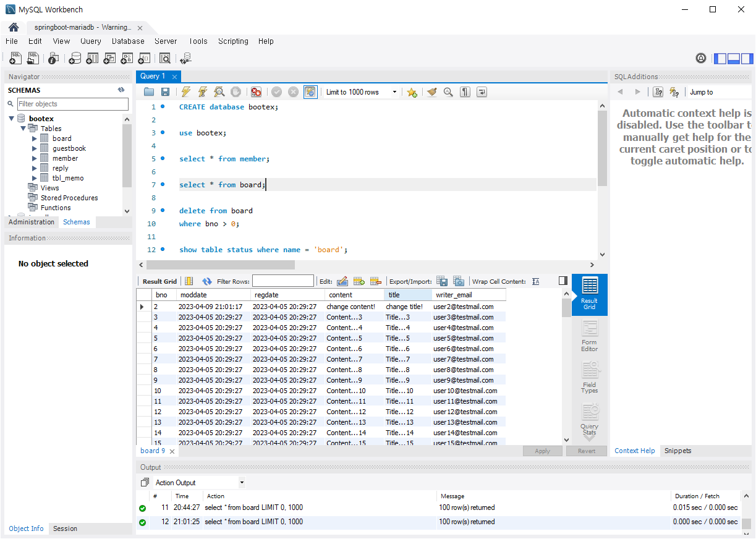Select the Result Grid view button
756x539 pixels.
pos(590,295)
